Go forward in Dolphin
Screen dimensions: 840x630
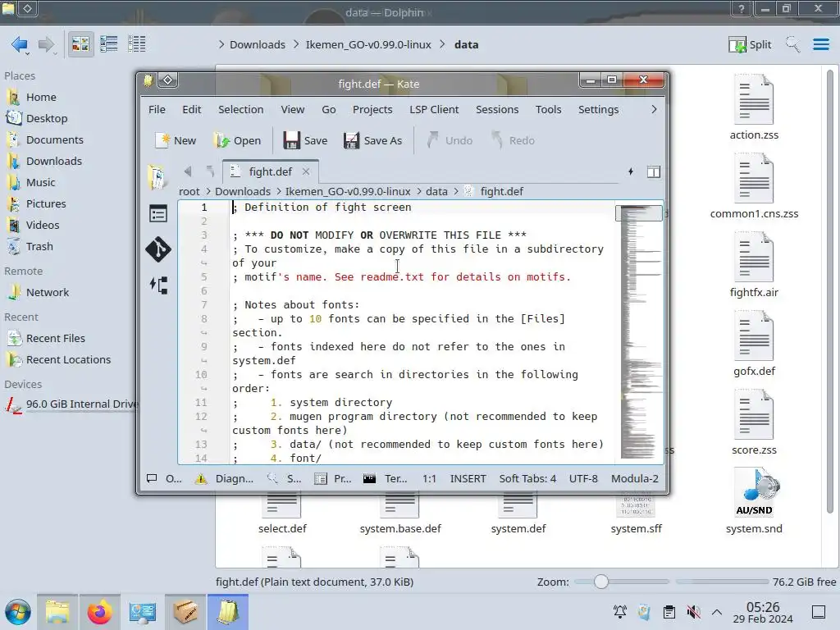[x=47, y=44]
